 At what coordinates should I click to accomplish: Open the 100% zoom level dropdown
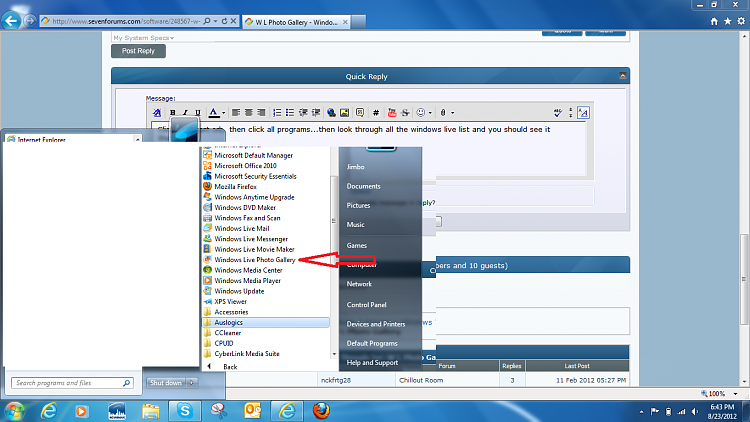coord(736,394)
